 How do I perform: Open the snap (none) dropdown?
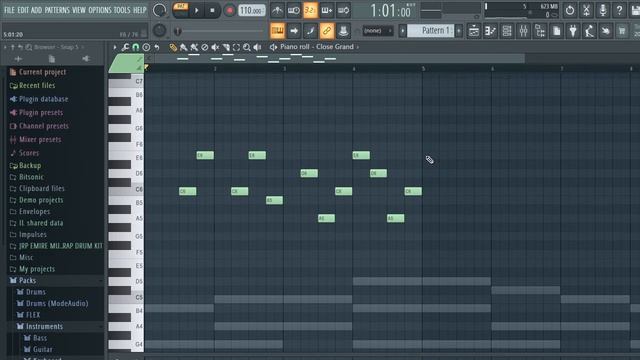pos(377,31)
